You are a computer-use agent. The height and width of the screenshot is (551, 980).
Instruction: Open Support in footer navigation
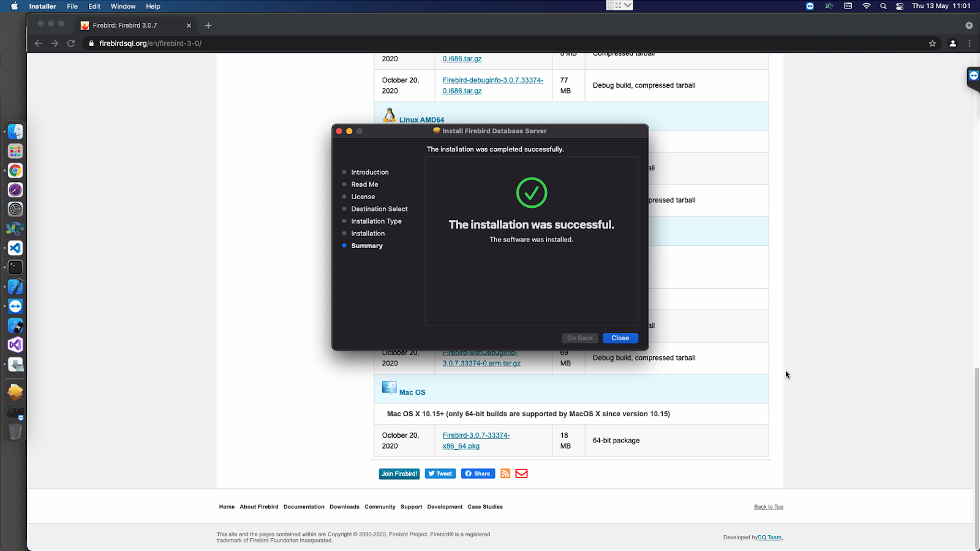[411, 507]
